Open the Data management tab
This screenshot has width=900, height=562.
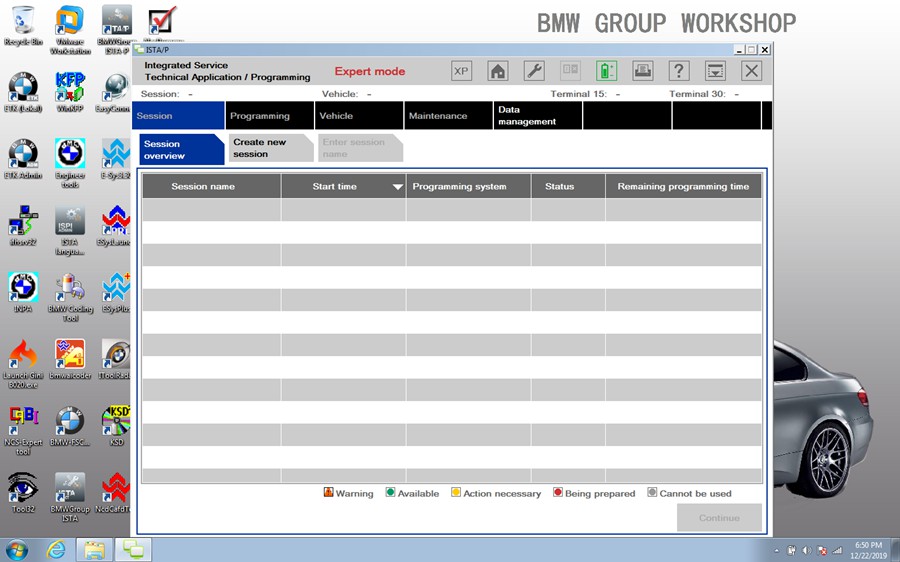click(x=538, y=115)
